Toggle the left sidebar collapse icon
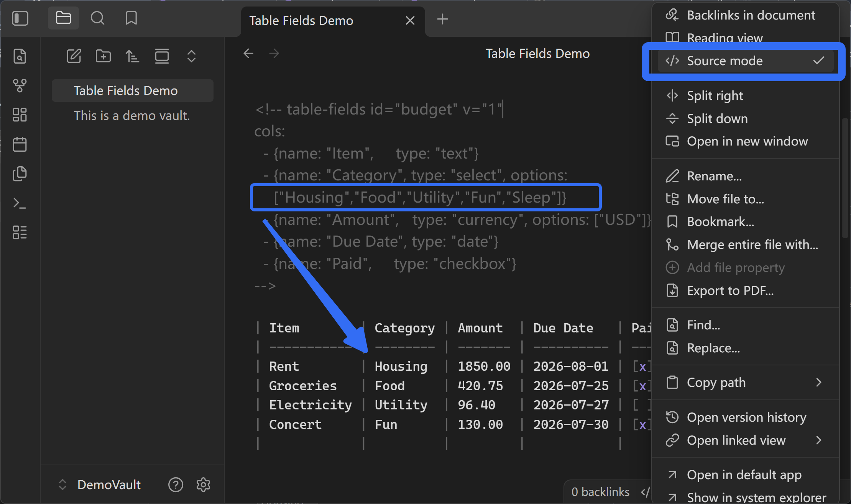Viewport: 851px width, 504px height. click(20, 18)
